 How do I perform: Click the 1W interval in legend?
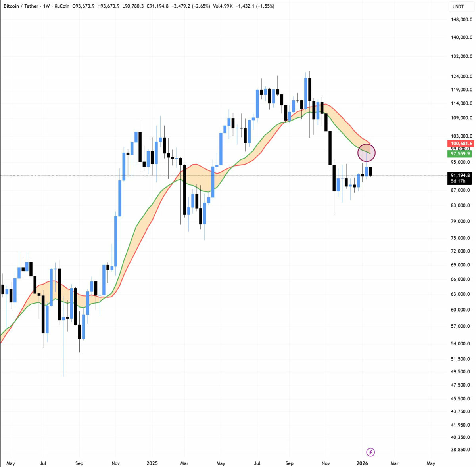click(46, 6)
